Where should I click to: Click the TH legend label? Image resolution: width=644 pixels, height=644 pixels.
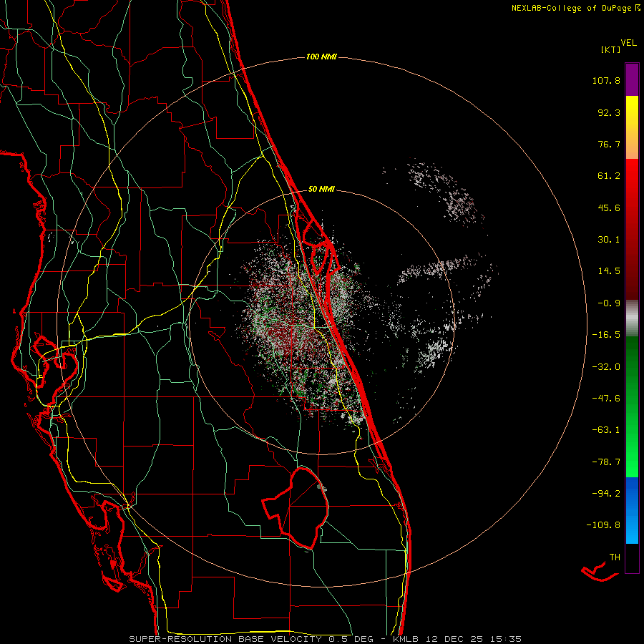615,557
